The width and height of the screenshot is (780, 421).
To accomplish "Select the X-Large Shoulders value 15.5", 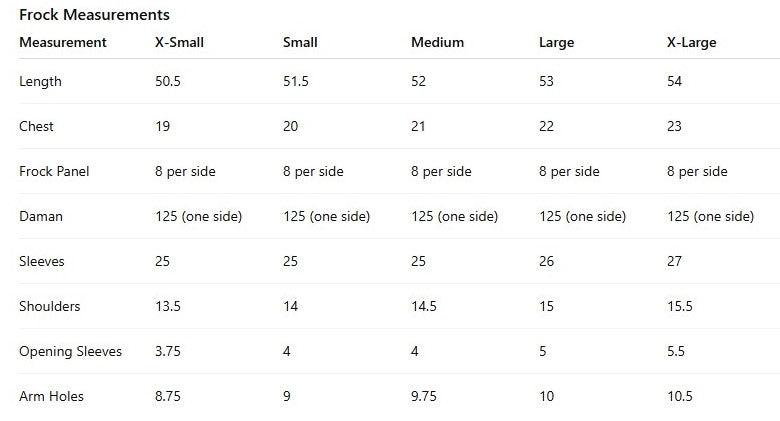I will click(x=680, y=307).
